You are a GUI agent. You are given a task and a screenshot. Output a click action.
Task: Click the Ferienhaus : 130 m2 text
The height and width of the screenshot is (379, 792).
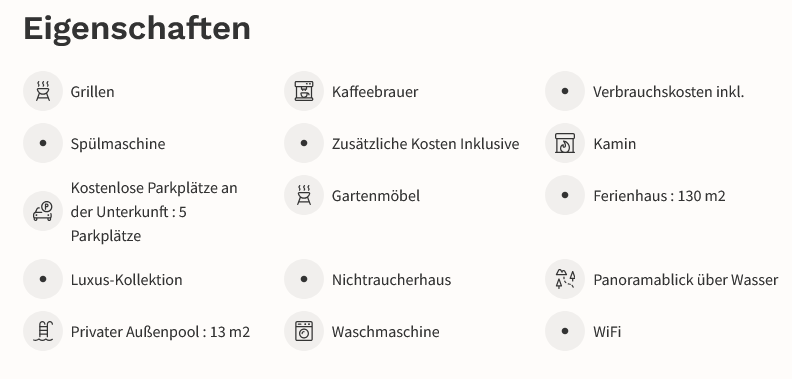[x=659, y=196]
